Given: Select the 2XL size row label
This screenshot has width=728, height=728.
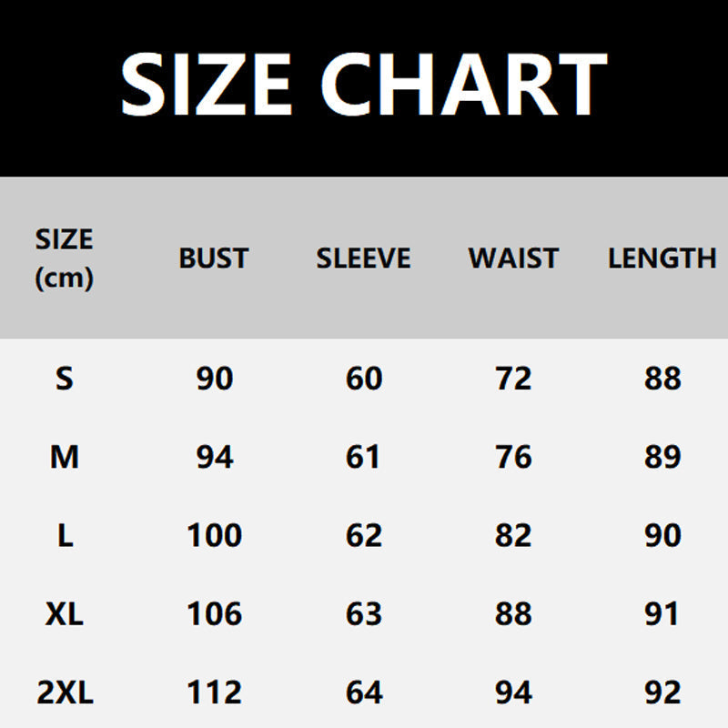Looking at the screenshot, I should click(64, 693).
